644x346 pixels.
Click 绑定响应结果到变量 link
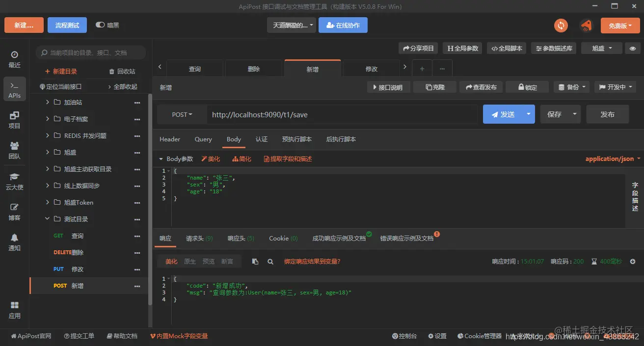click(x=312, y=262)
